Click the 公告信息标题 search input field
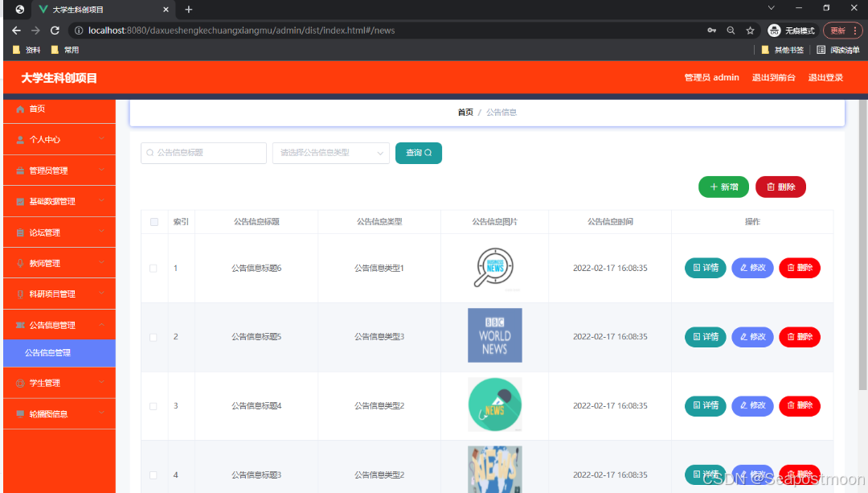This screenshot has height=493, width=868. 203,153
